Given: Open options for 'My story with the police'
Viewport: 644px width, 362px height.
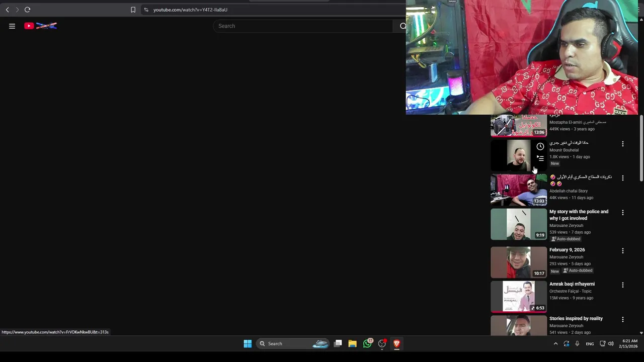Looking at the screenshot, I should click(x=622, y=213).
